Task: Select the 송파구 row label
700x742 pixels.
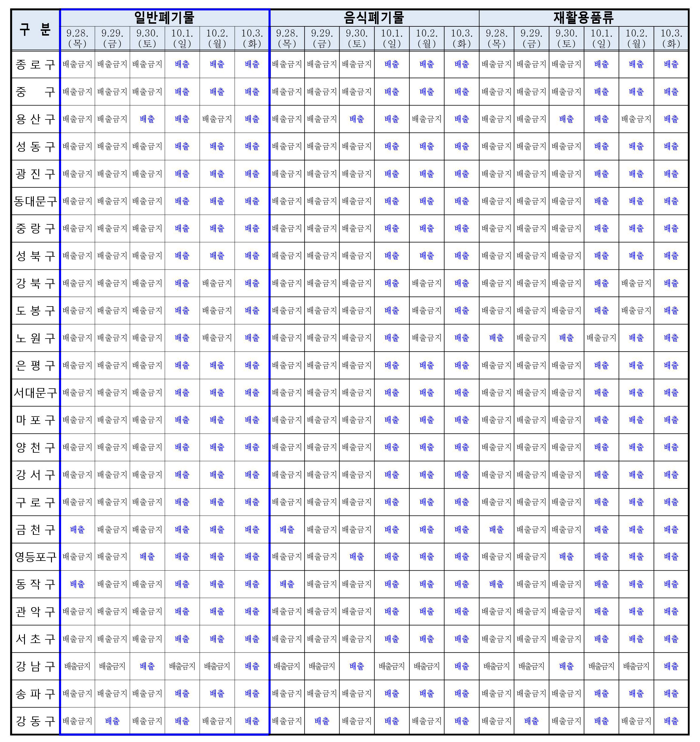Action: pyautogui.click(x=36, y=693)
